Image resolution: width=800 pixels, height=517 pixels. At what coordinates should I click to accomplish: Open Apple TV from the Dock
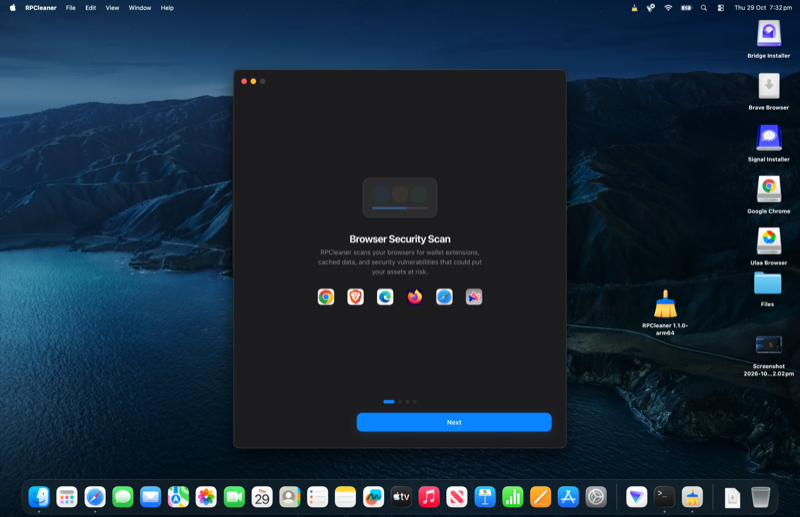pos(401,497)
